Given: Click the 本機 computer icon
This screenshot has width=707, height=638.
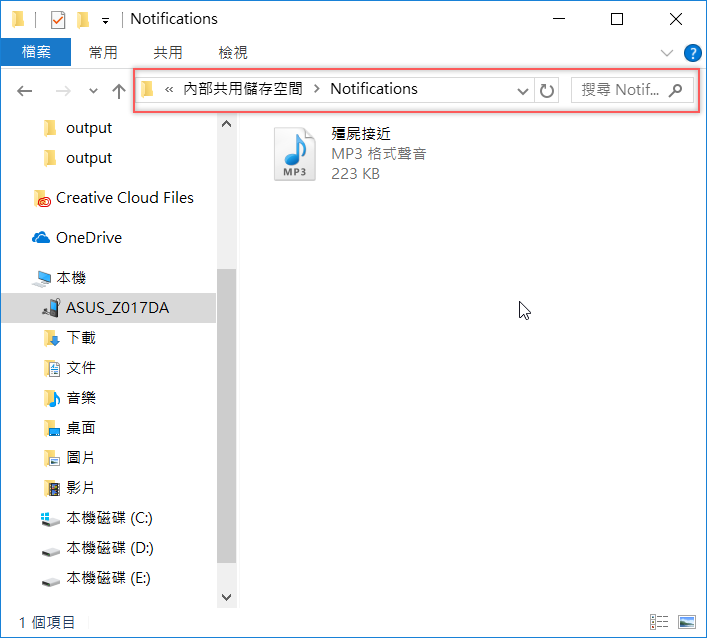Looking at the screenshot, I should pyautogui.click(x=42, y=279).
